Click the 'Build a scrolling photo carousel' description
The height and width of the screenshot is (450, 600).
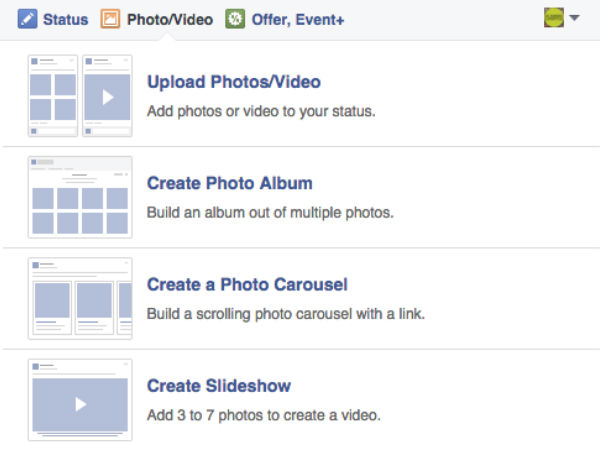pos(286,313)
